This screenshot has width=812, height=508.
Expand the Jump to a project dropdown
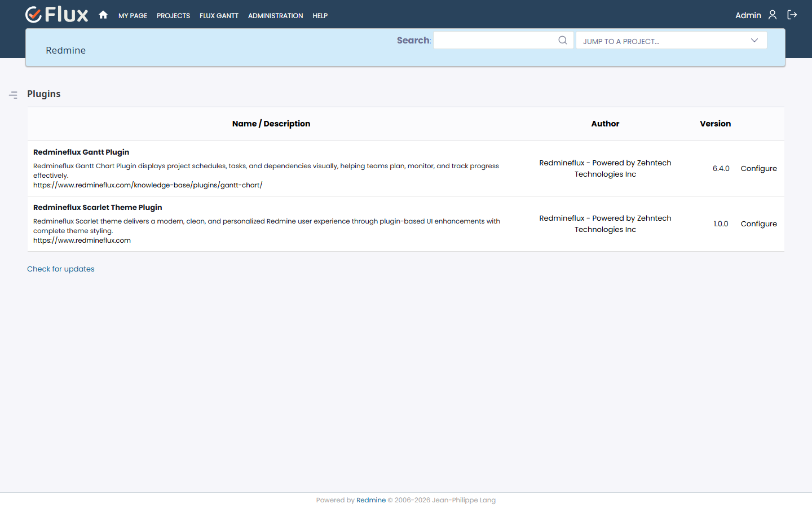[x=671, y=41]
